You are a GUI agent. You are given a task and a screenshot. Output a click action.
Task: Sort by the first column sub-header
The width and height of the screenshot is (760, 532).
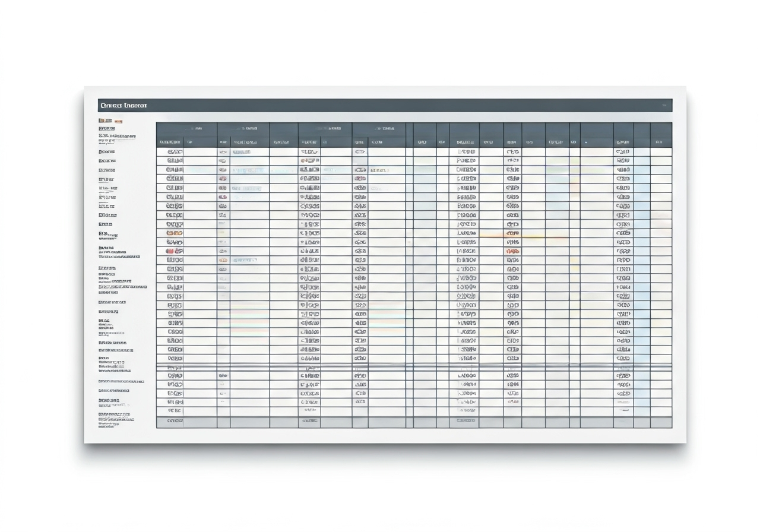coord(170,142)
